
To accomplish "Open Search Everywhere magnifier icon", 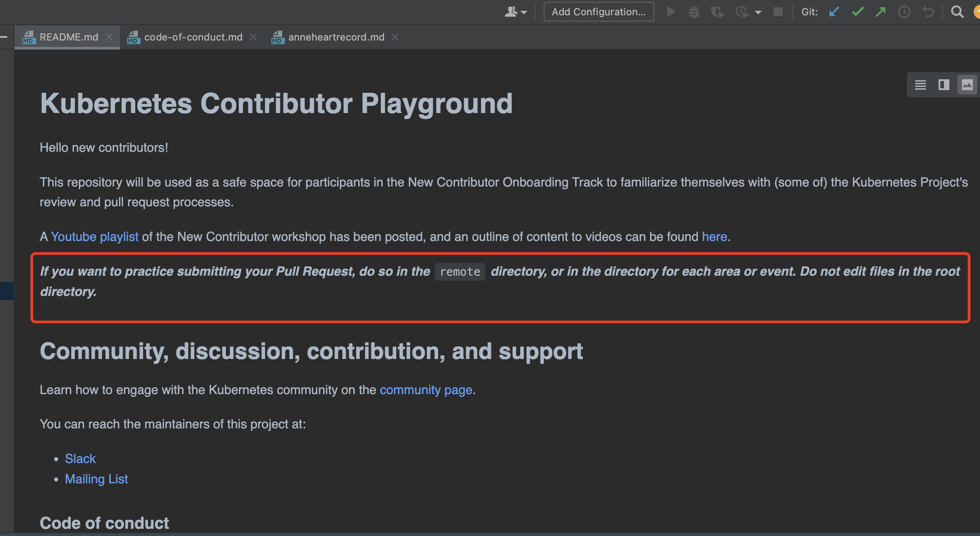I will tap(957, 12).
